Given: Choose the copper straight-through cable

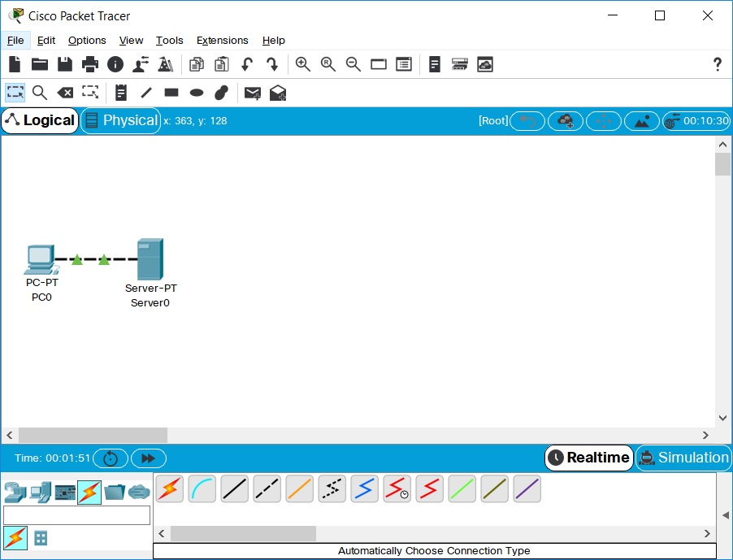Looking at the screenshot, I should [x=235, y=488].
